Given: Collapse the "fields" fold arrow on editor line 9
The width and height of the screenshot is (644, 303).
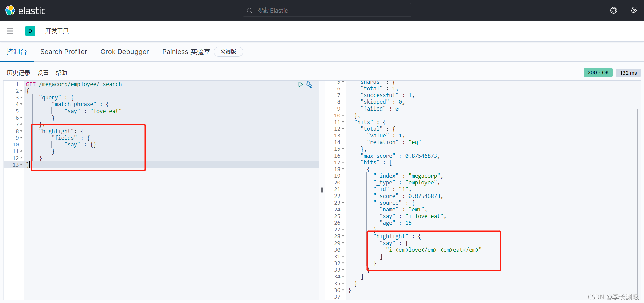Looking at the screenshot, I should [x=21, y=138].
